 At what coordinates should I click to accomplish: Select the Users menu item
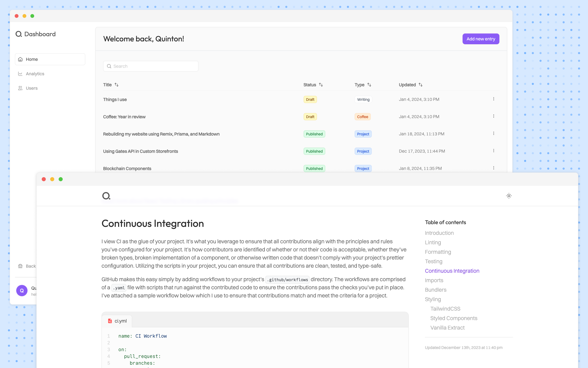32,88
